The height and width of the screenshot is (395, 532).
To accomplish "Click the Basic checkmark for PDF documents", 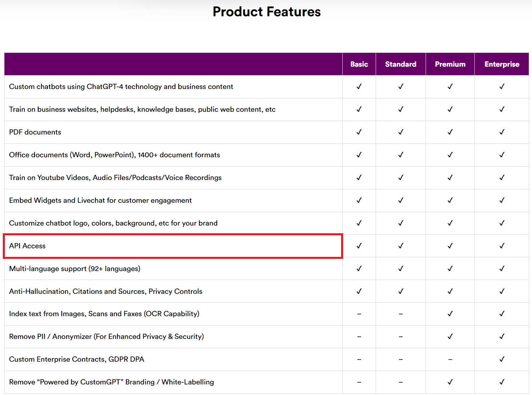I will tap(359, 132).
